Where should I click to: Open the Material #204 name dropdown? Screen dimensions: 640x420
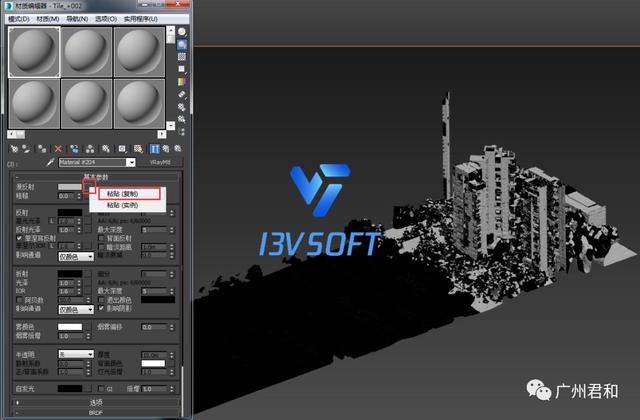[131, 162]
